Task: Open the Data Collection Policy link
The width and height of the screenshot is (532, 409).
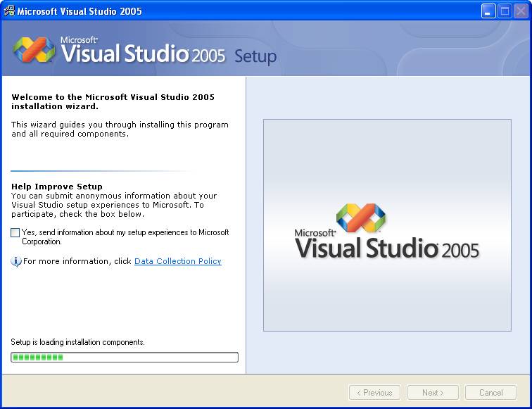Action: click(178, 261)
